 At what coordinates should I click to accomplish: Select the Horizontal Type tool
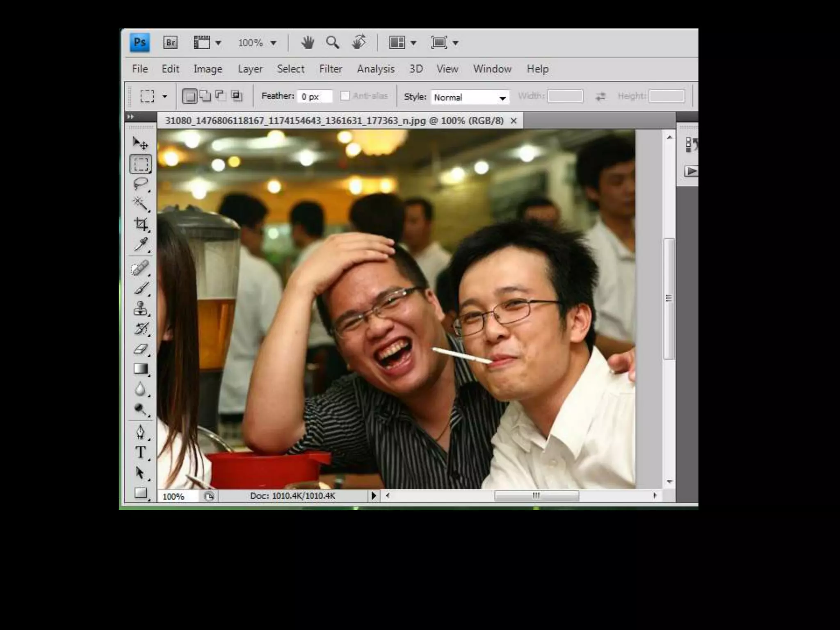(x=141, y=452)
